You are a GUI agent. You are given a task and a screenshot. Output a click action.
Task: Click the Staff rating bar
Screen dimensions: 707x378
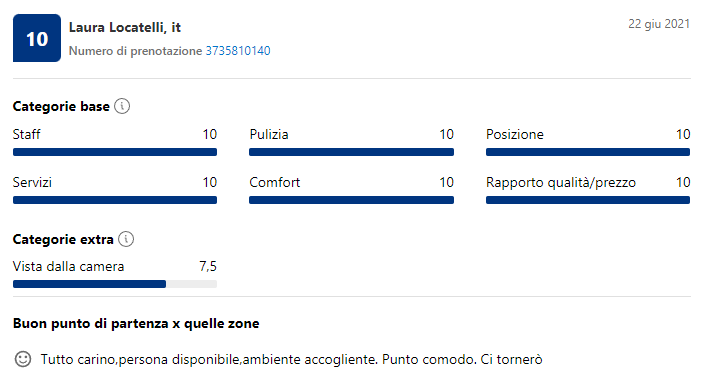point(115,152)
